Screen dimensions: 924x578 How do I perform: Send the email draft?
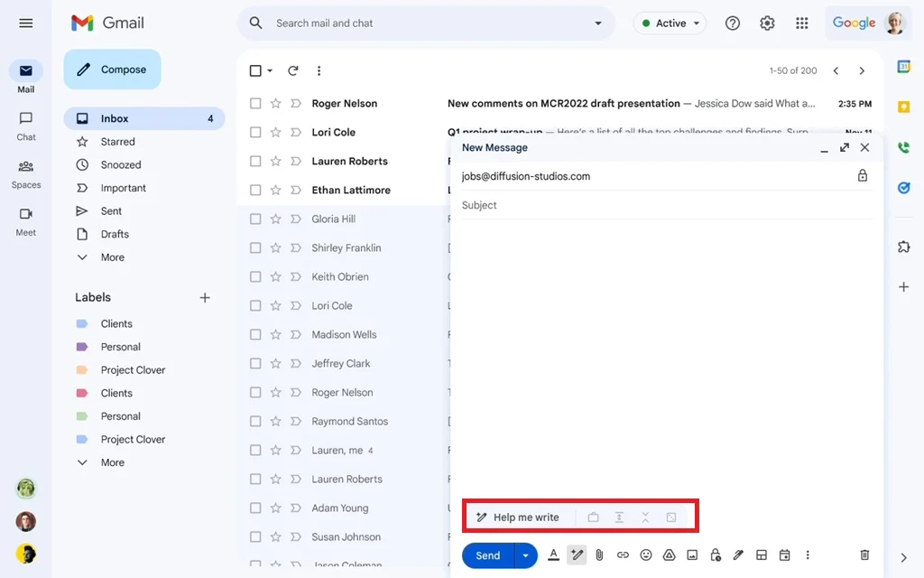(x=486, y=555)
